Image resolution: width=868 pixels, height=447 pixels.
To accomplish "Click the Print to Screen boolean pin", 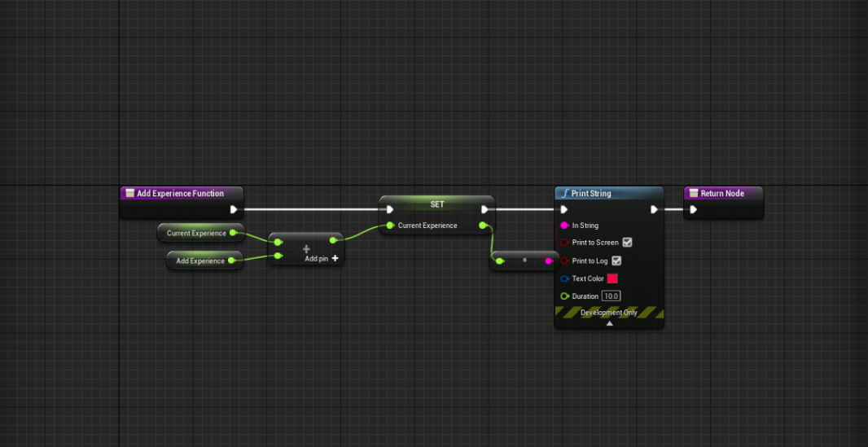I will click(564, 243).
